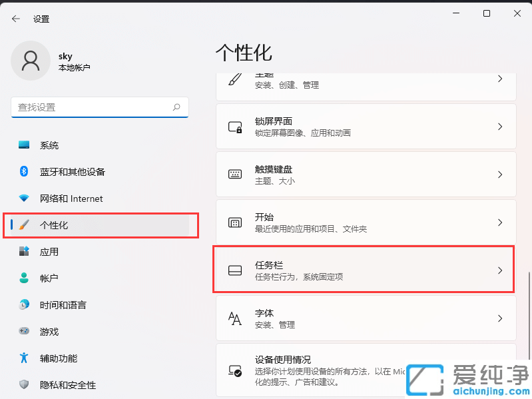The width and height of the screenshot is (532, 399).
Task: Click the back arrow icon
Action: pyautogui.click(x=16, y=19)
